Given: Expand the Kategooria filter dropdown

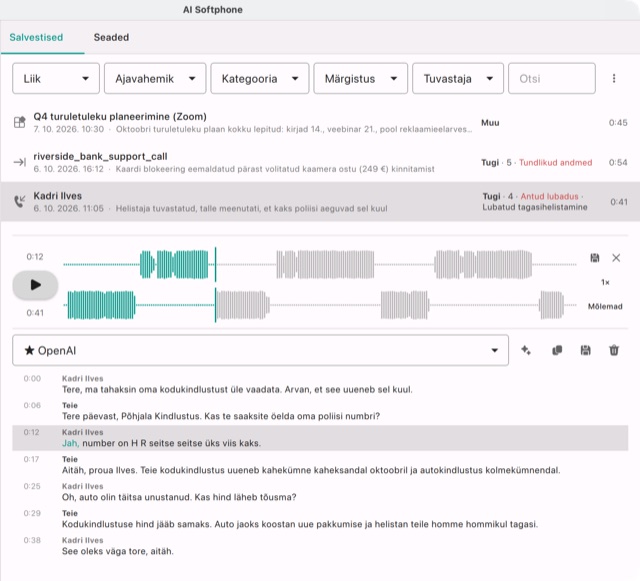Looking at the screenshot, I should coord(260,78).
